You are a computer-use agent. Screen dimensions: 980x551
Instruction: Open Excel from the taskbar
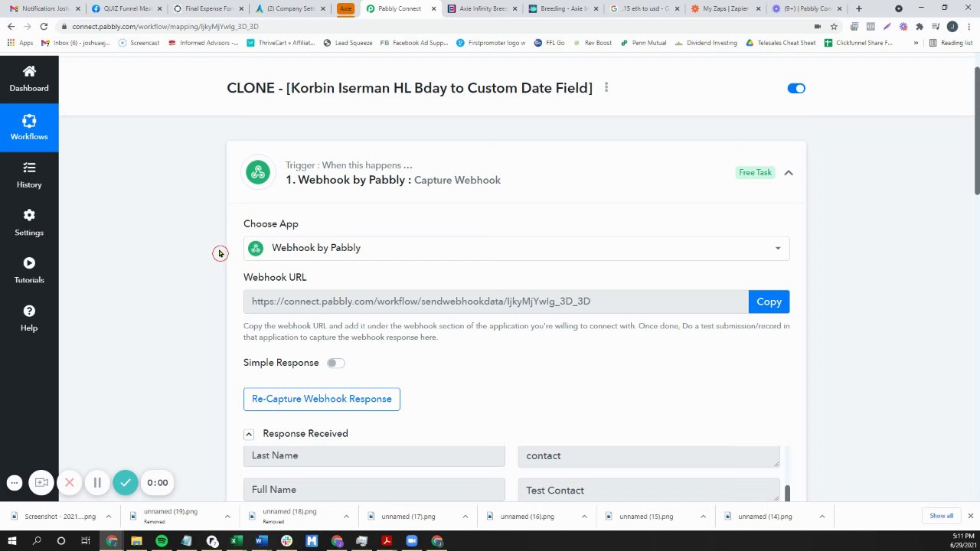[237, 541]
